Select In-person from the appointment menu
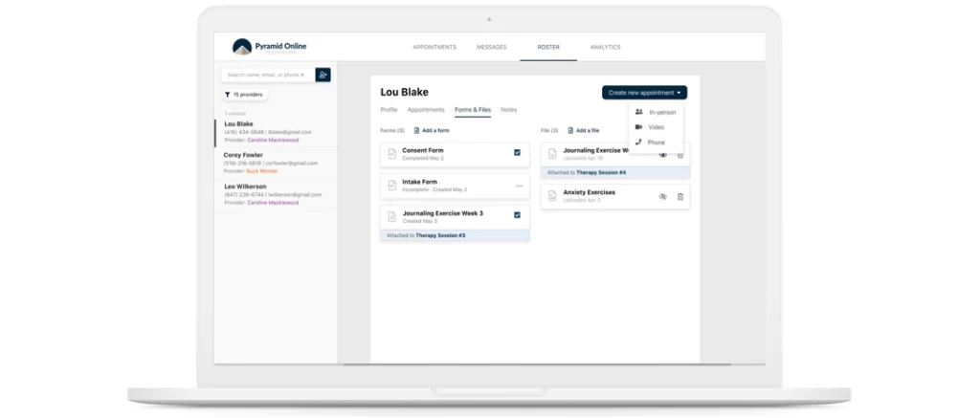This screenshot has height=418, width=980. click(x=661, y=112)
